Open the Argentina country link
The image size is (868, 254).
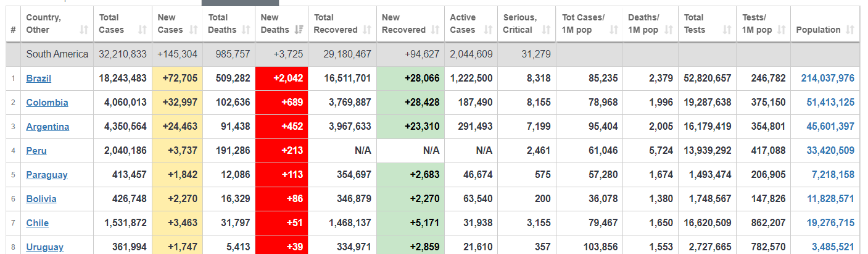[x=48, y=127]
